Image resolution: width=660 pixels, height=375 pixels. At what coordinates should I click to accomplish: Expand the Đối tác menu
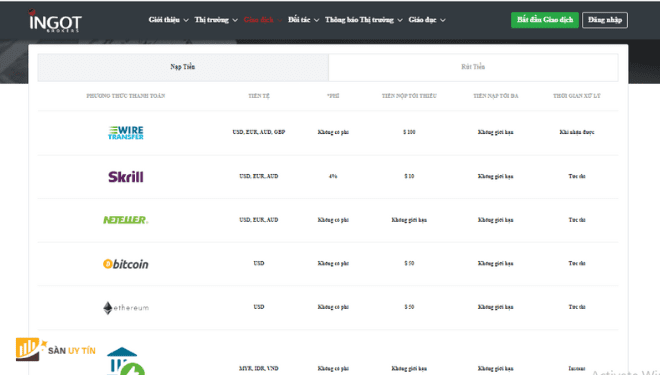pos(303,20)
